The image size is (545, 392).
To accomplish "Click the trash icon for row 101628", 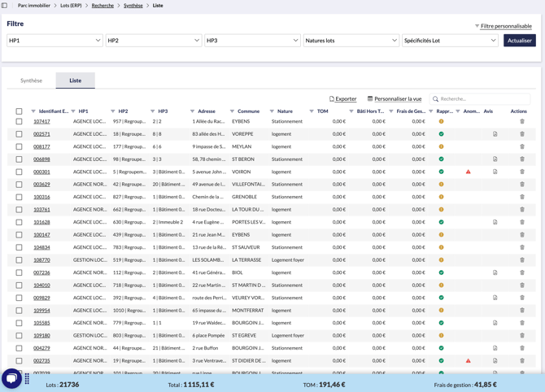I will pyautogui.click(x=522, y=223).
